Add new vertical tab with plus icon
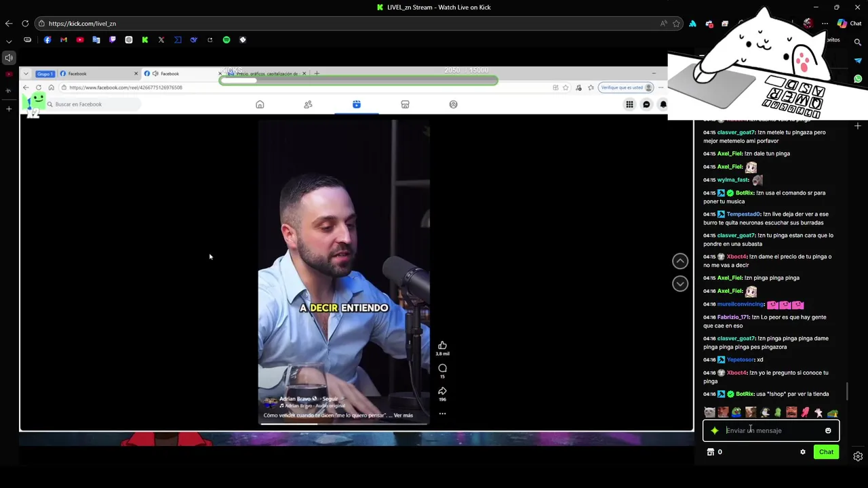 9,108
